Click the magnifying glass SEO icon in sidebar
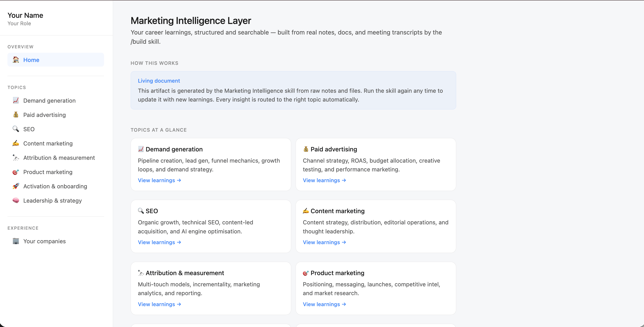 (x=16, y=129)
